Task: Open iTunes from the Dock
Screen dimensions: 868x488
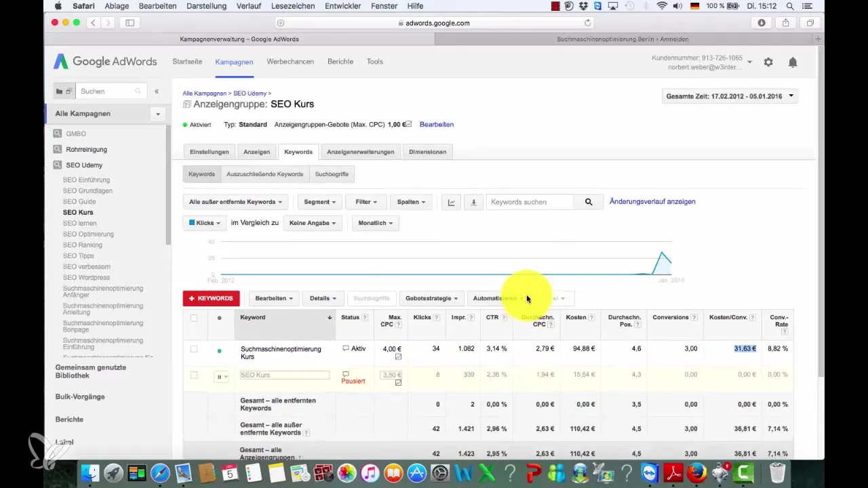Action: [x=370, y=472]
